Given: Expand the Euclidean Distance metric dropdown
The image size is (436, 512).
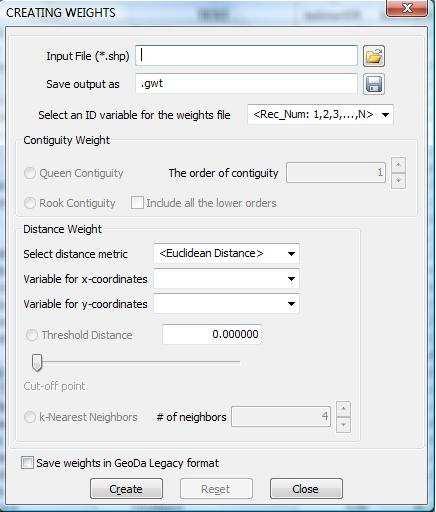Looking at the screenshot, I should coord(227,254).
